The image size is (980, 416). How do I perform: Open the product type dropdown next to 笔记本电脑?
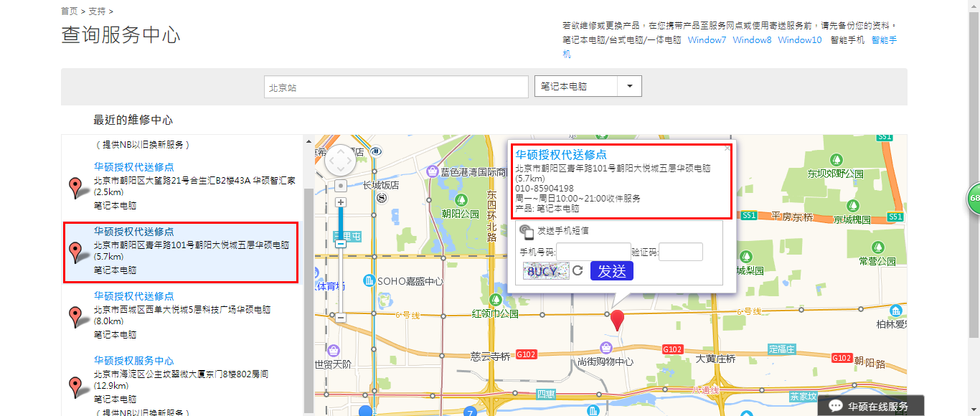pos(629,85)
